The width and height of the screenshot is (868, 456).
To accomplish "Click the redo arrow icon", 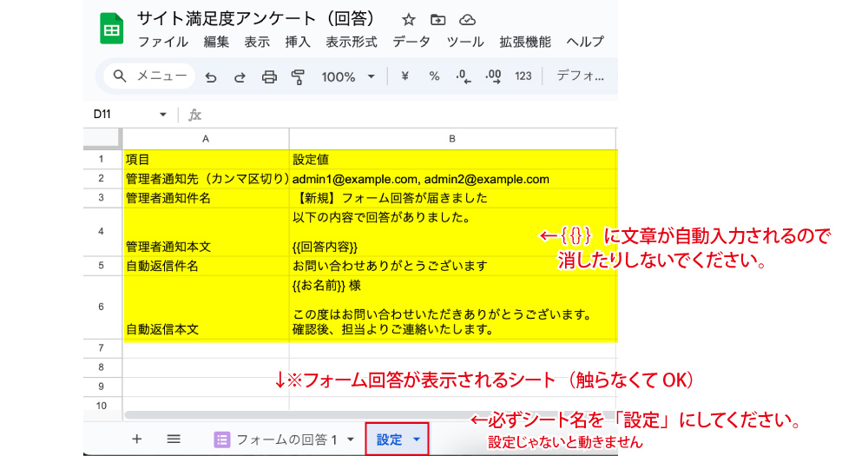I will (240, 77).
